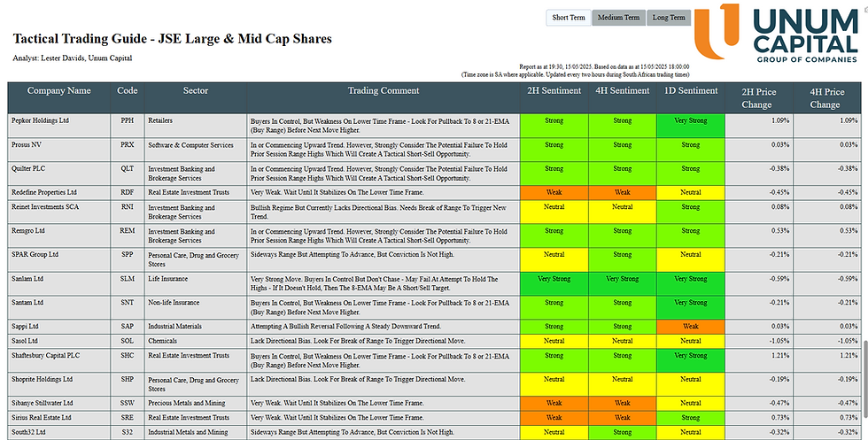Select Remgro Ltd company name

(x=28, y=231)
